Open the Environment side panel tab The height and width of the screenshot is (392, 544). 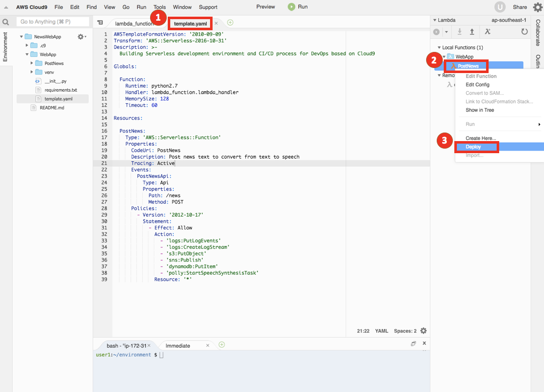click(5, 47)
